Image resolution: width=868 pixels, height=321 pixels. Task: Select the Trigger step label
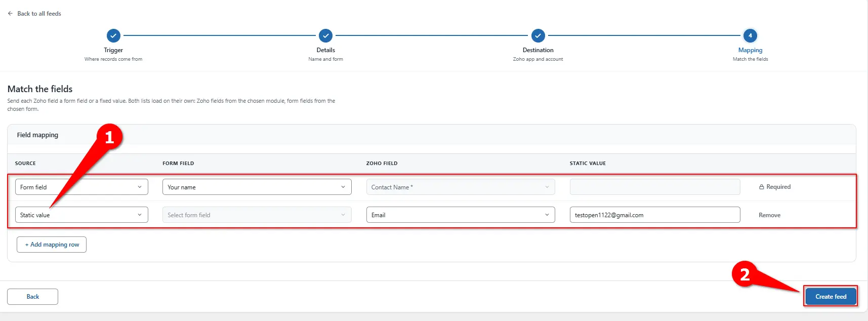pyautogui.click(x=113, y=50)
